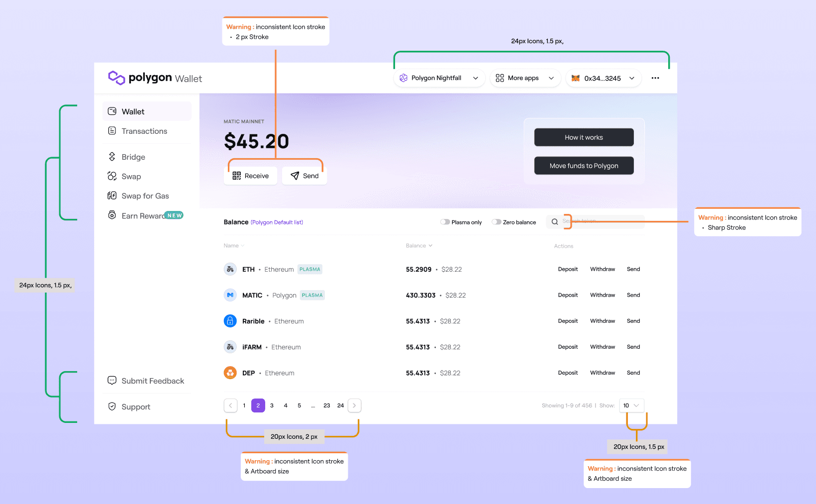
Task: Click in the search token field
Action: coord(595,222)
